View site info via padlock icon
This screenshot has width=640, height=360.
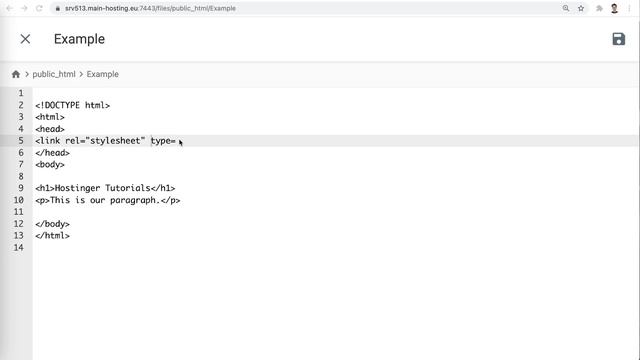[x=58, y=8]
